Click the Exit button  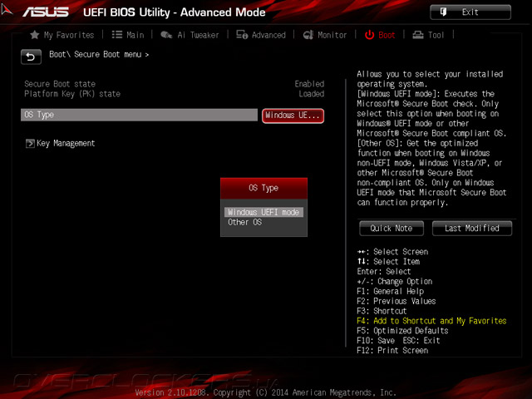tap(470, 12)
